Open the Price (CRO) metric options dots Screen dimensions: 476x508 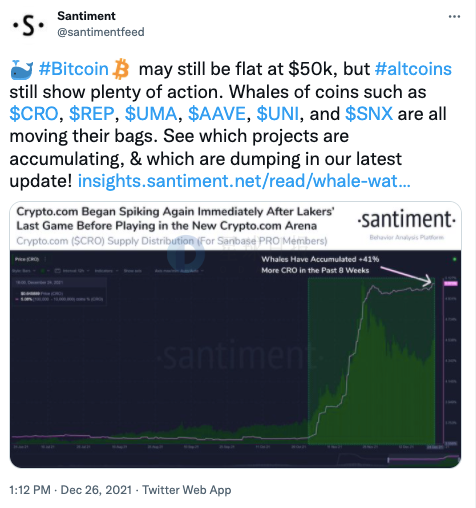click(45, 259)
